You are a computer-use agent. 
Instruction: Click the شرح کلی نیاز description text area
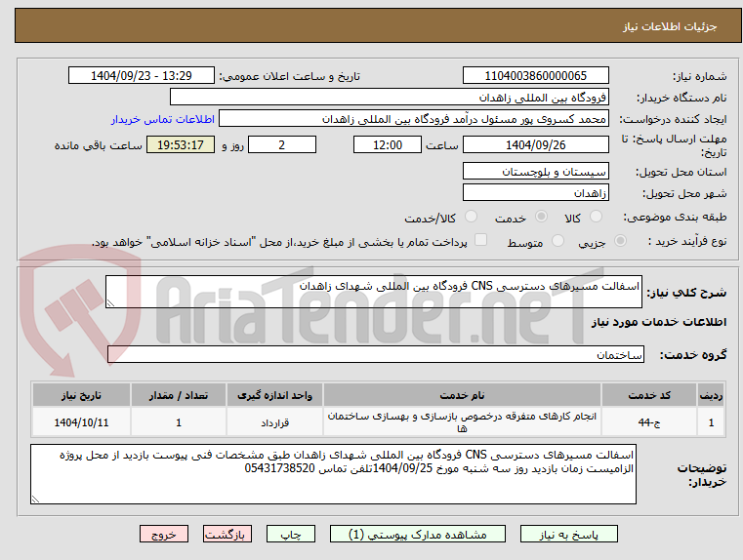pos(373,292)
